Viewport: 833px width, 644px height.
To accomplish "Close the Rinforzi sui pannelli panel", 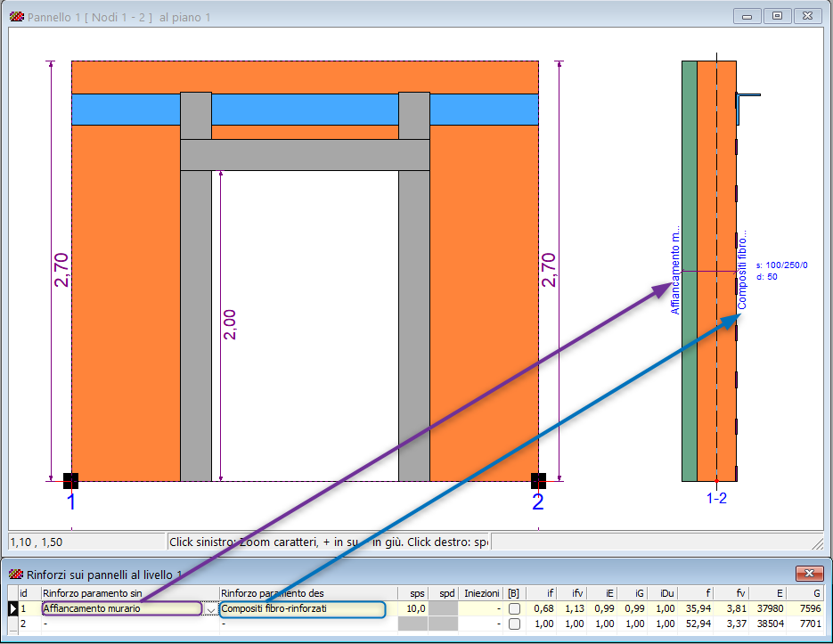I will (x=810, y=574).
